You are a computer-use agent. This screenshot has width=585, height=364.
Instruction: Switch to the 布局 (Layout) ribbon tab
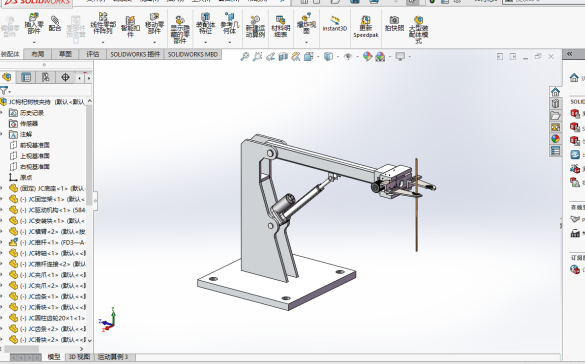(x=38, y=54)
